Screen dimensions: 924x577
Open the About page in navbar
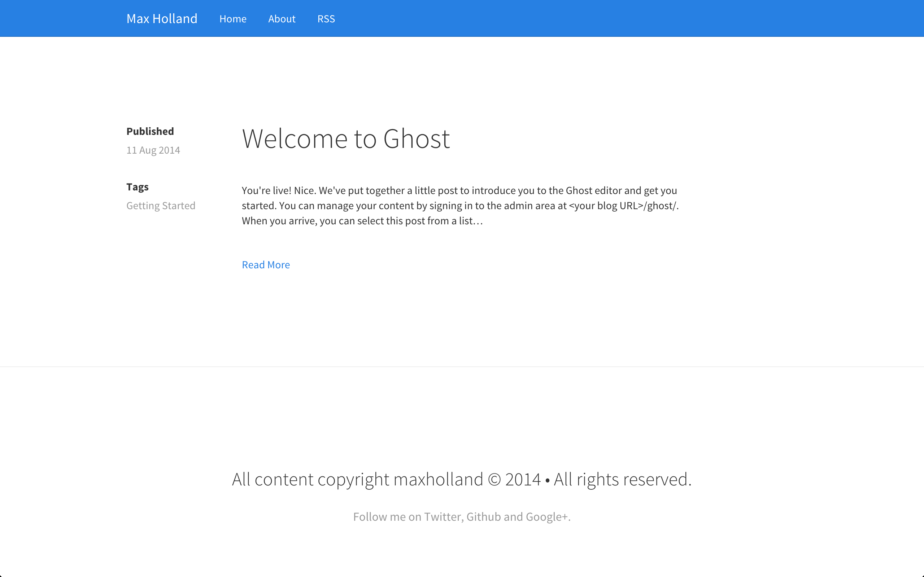pyautogui.click(x=282, y=19)
